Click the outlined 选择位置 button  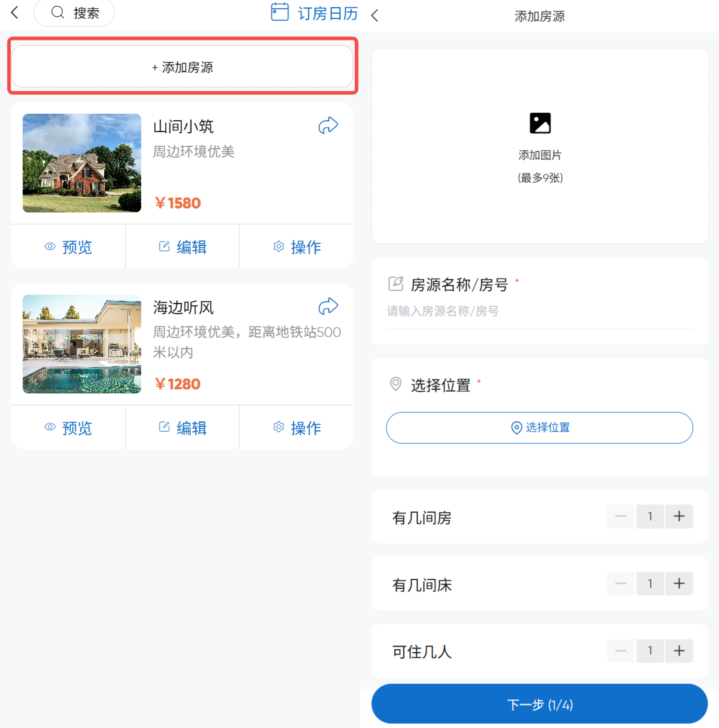[540, 428]
